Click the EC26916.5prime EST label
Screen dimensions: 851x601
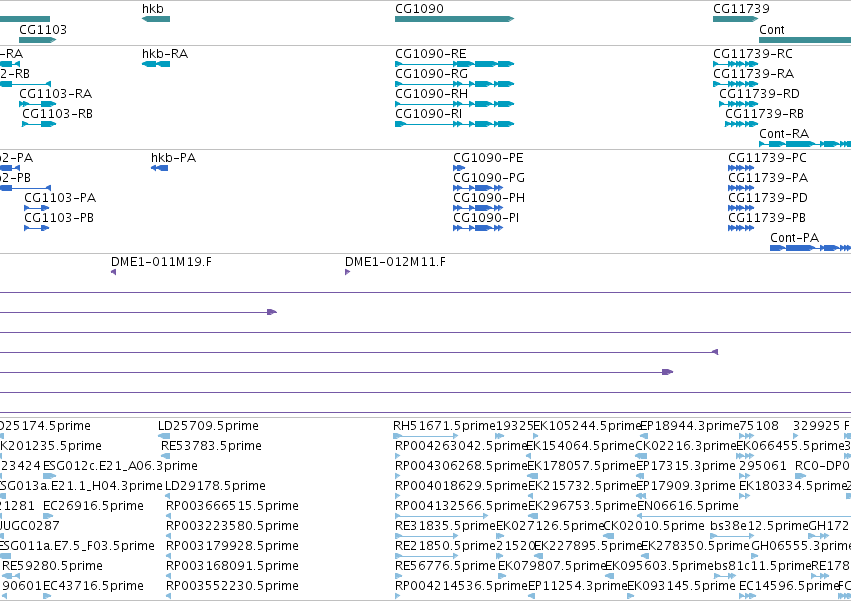pyautogui.click(x=93, y=506)
